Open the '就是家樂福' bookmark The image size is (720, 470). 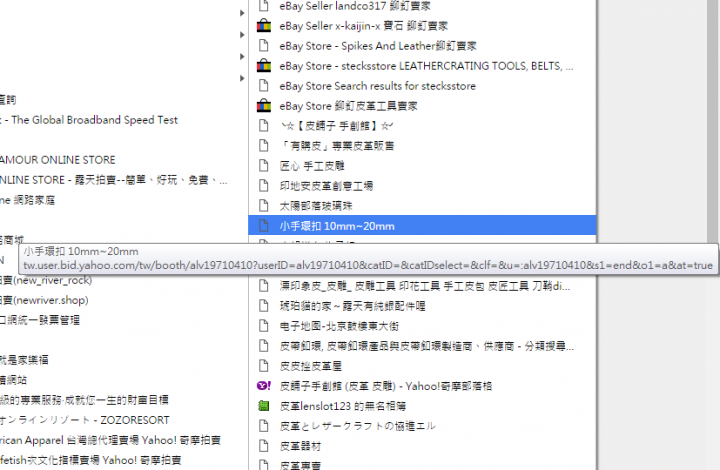pos(24,360)
